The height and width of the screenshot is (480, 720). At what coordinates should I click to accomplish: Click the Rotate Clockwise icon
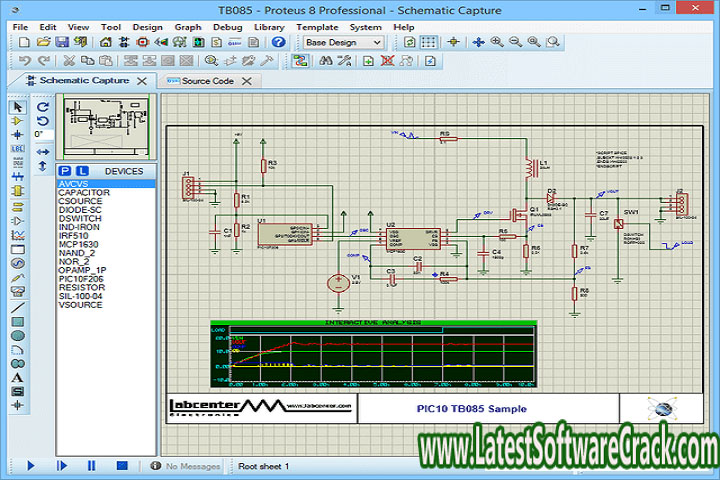pyautogui.click(x=43, y=106)
